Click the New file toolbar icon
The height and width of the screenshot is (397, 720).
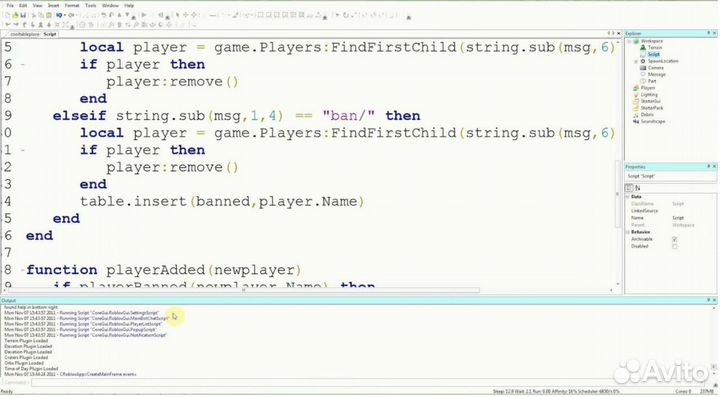point(8,15)
